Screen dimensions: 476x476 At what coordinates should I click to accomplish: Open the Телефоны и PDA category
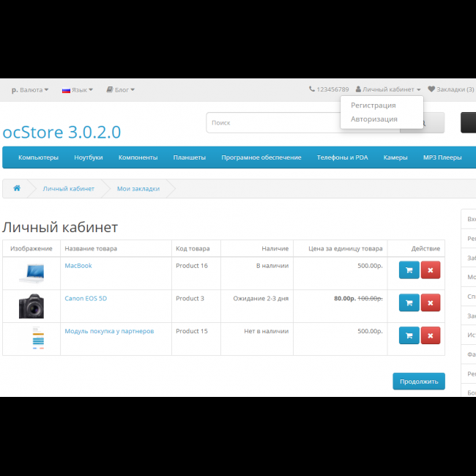342,157
